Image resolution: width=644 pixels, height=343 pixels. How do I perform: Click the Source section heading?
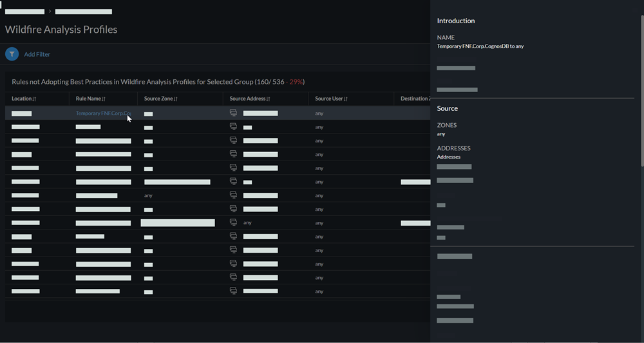[x=448, y=108]
